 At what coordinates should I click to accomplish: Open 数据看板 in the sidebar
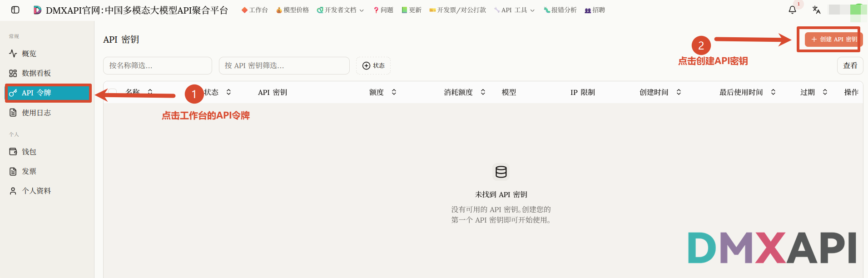[47, 73]
